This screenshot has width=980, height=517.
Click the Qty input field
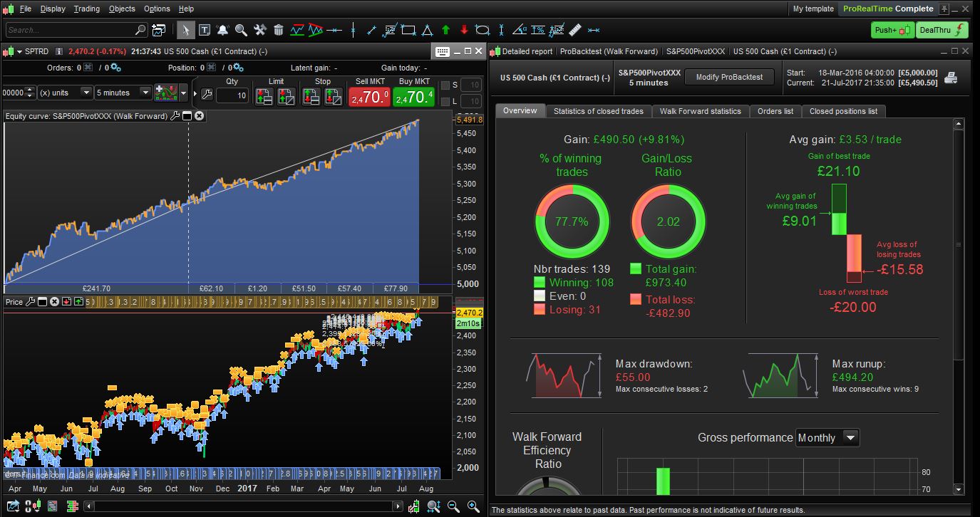232,95
